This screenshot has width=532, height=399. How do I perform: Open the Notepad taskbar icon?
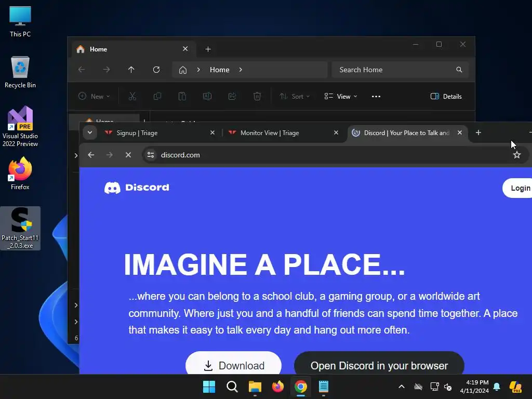324,387
